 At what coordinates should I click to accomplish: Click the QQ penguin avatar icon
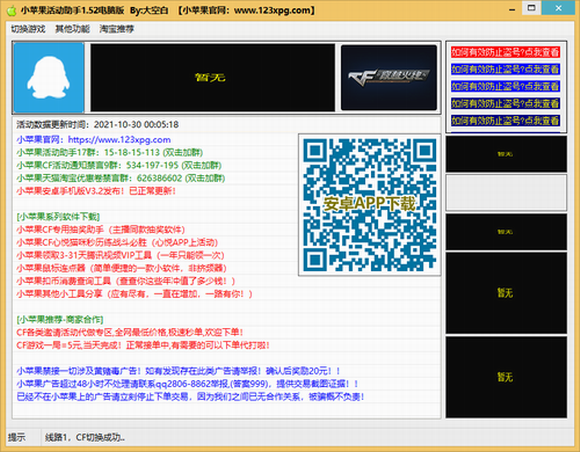pyautogui.click(x=49, y=77)
